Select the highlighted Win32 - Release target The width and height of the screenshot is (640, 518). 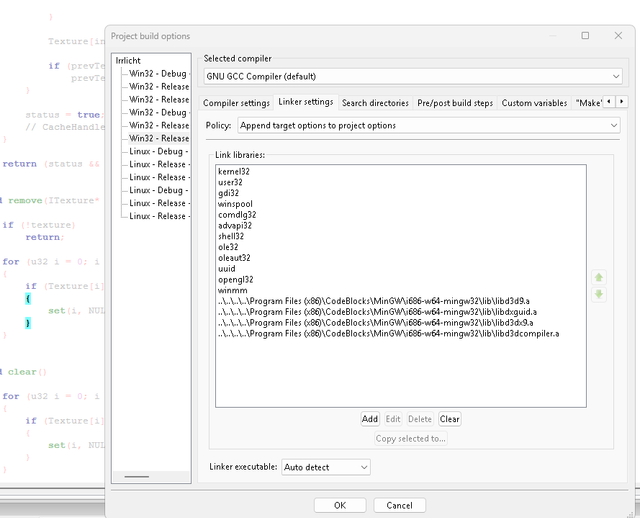[x=159, y=138]
